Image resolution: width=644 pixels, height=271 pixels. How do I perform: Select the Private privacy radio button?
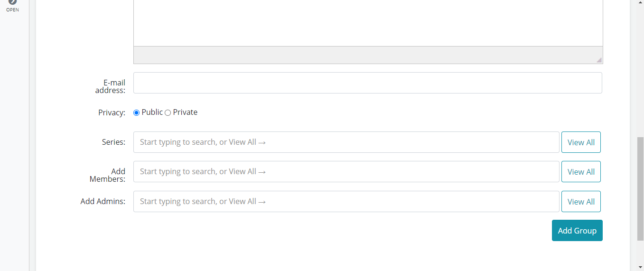[x=168, y=112]
